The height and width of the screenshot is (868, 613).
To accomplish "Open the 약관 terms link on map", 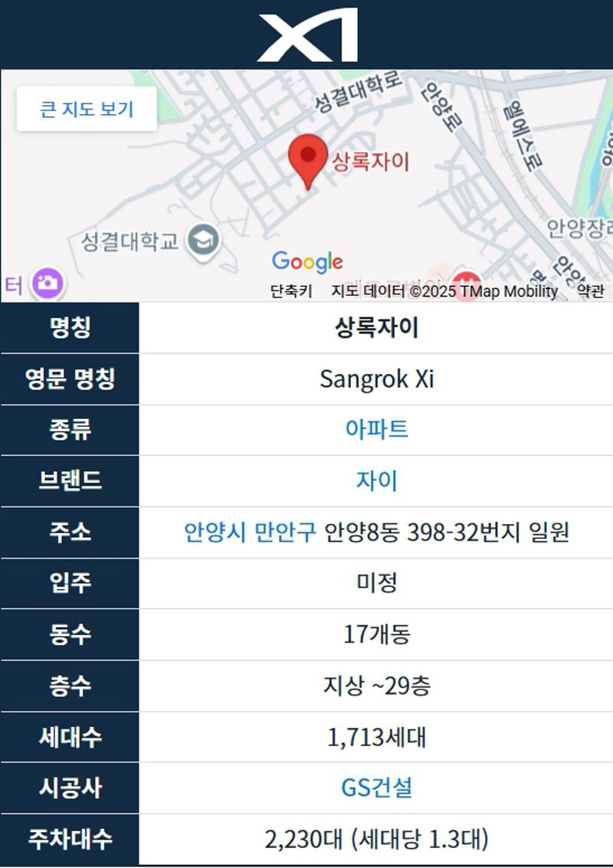I will [x=590, y=291].
